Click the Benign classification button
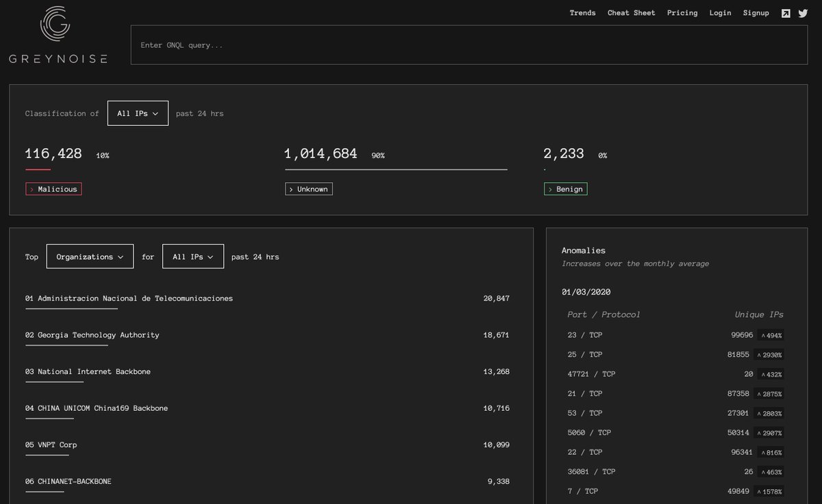Viewport: 822px width, 504px height. click(x=565, y=189)
